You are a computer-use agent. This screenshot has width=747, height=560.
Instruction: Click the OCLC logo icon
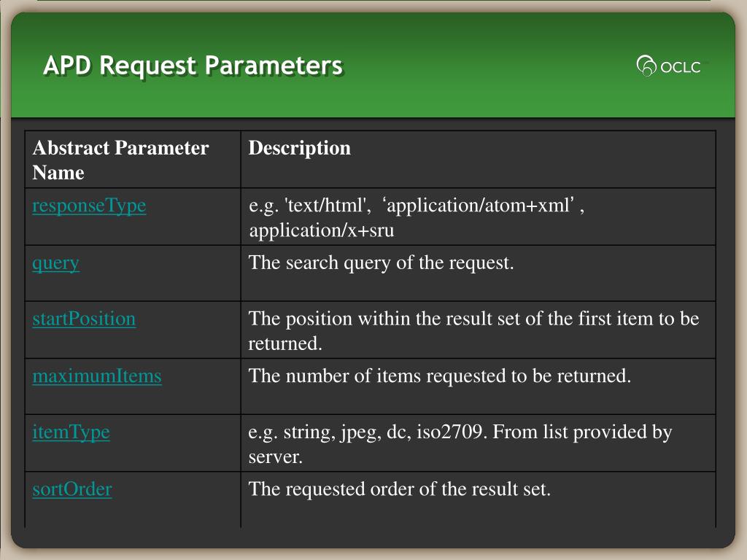coord(646,66)
